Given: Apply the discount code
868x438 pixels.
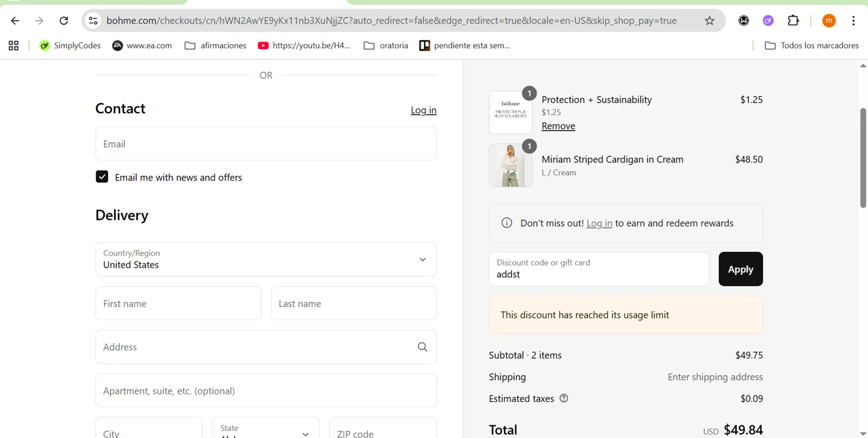Looking at the screenshot, I should click(741, 269).
